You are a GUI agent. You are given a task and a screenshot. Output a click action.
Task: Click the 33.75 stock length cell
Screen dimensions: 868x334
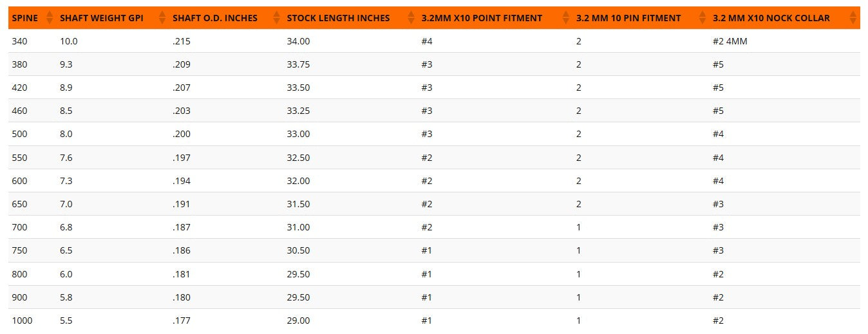tap(298, 64)
